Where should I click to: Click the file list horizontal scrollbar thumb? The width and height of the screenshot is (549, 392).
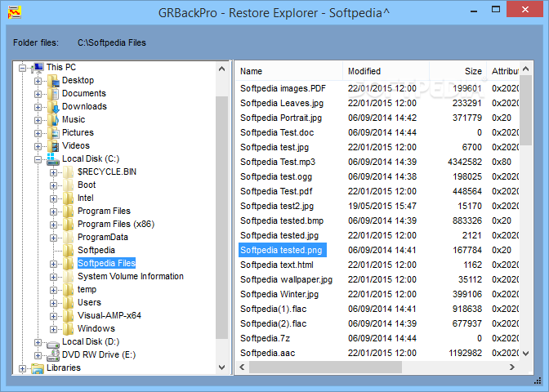coord(325,367)
